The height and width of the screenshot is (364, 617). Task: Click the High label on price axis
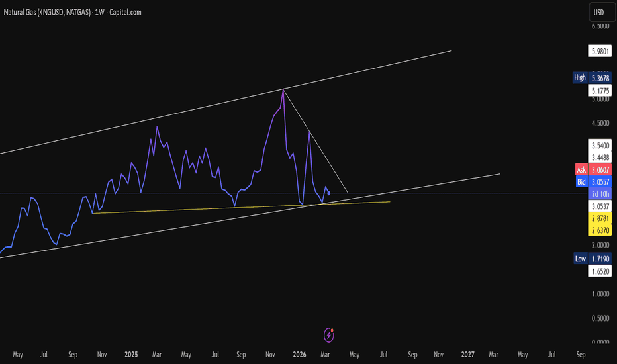(580, 77)
